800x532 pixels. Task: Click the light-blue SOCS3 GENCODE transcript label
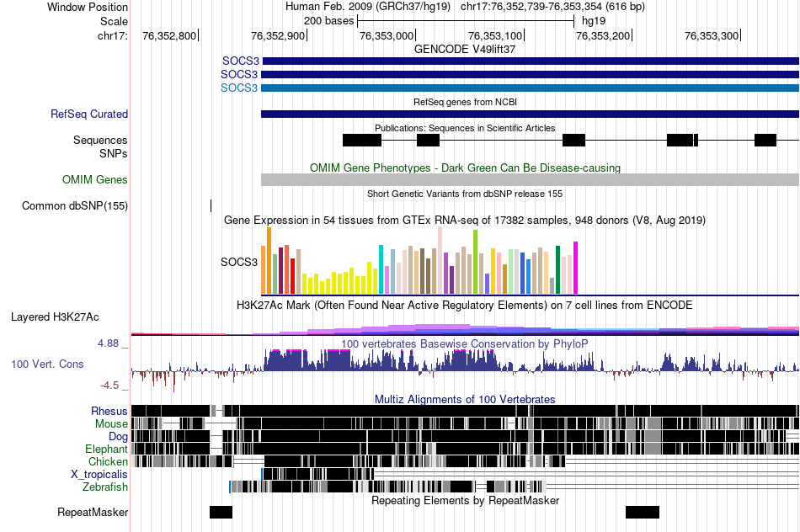[239, 88]
